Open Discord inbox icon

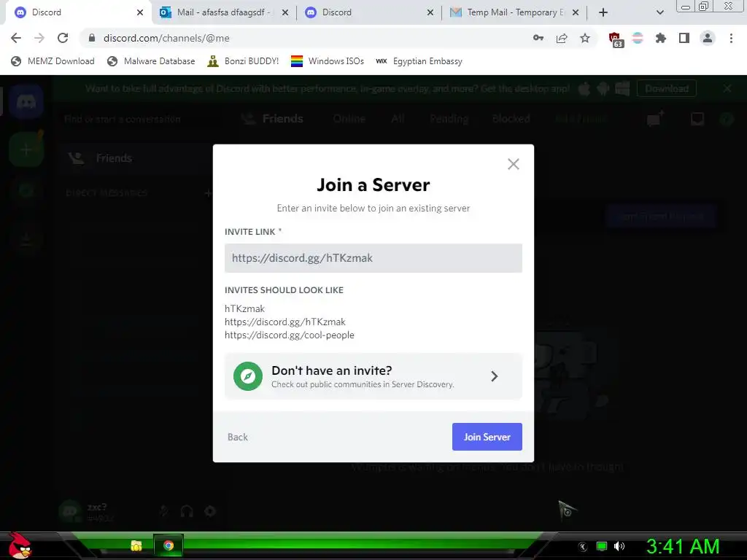697,119
